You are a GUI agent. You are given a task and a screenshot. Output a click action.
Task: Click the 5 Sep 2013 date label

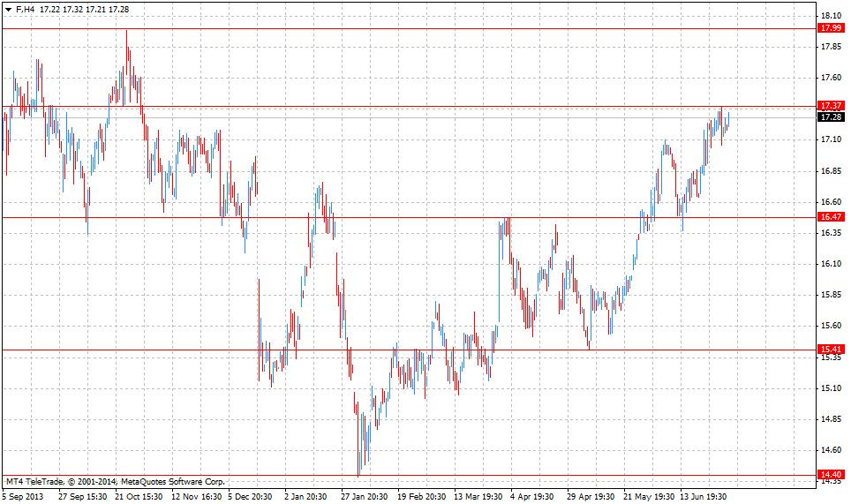pyautogui.click(x=23, y=496)
